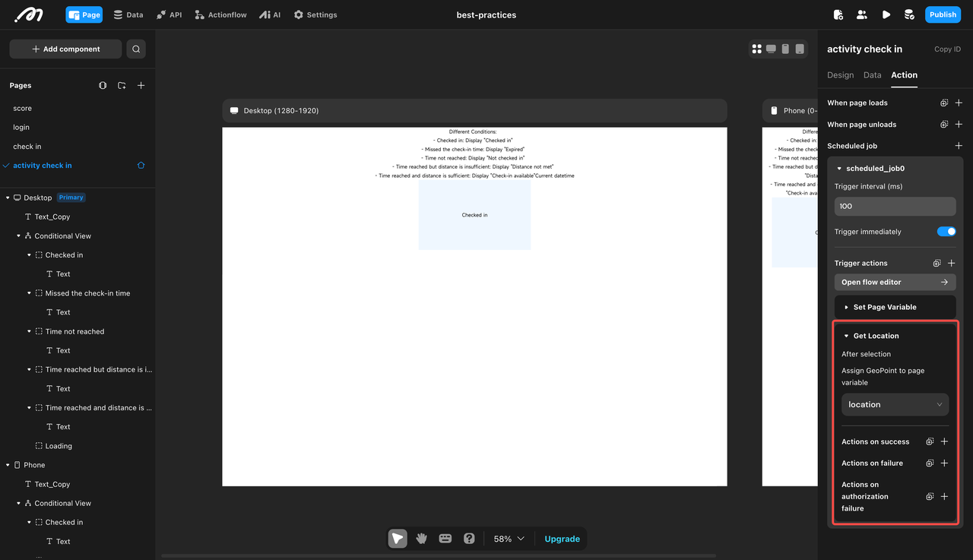
Task: Select the Page mode button in the top bar
Action: point(84,14)
